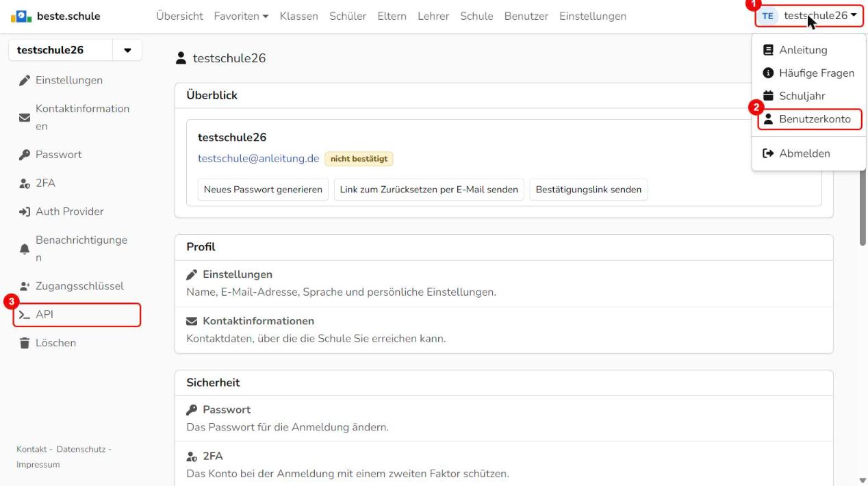Open the Datenschutz footer link

pos(81,449)
